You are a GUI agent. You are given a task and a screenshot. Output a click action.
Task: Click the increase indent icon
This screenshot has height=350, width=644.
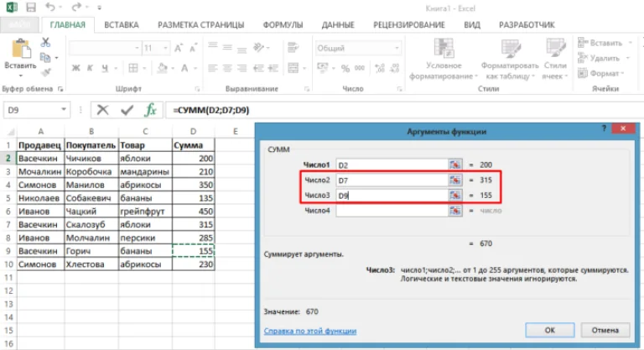coord(273,68)
